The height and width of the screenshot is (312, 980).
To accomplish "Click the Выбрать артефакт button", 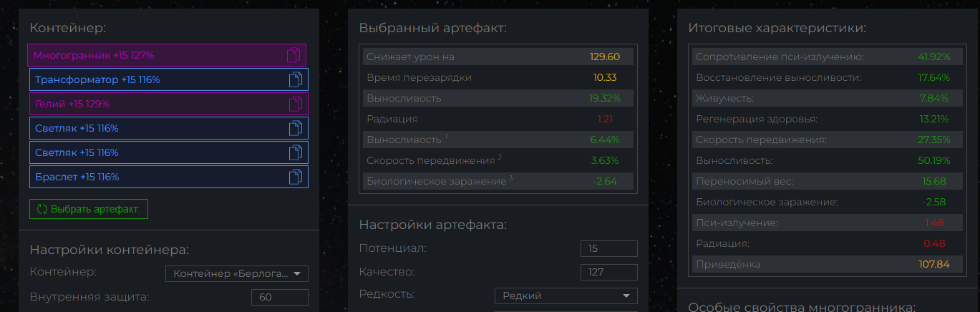I will click(89, 209).
